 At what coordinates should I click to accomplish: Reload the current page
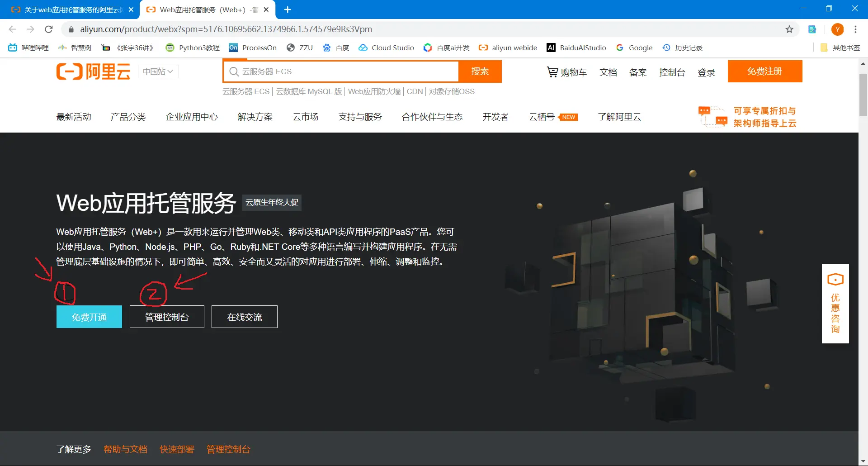pyautogui.click(x=49, y=29)
